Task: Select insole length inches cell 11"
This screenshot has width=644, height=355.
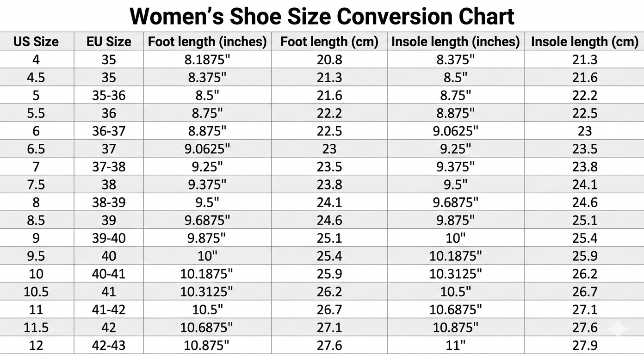Action: 456,345
